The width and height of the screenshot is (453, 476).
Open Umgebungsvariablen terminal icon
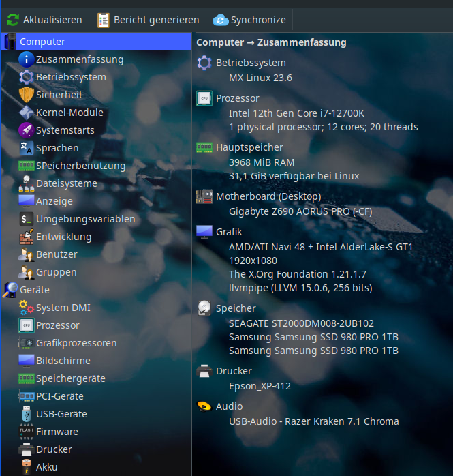point(27,219)
